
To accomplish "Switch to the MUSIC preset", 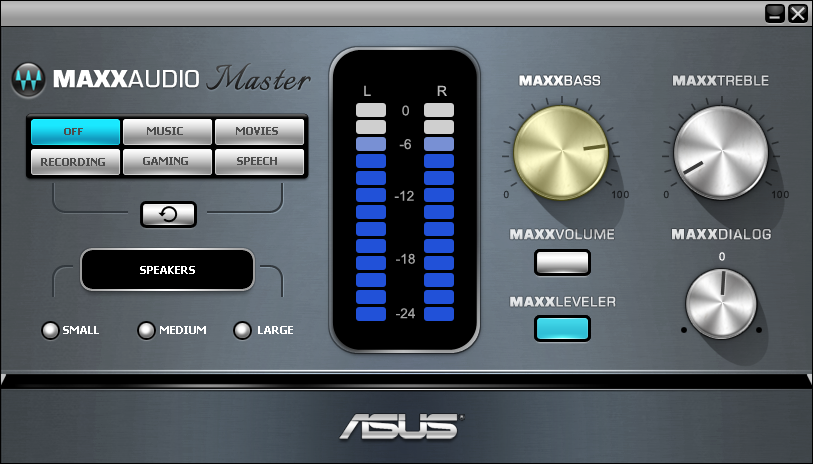I will coord(167,132).
